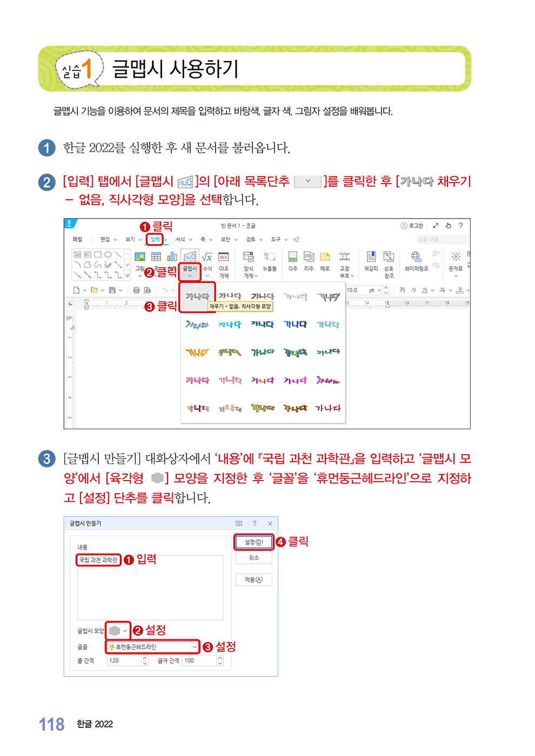Open the 편집 menu
Viewport: 535px width, 756px height.
[x=105, y=239]
